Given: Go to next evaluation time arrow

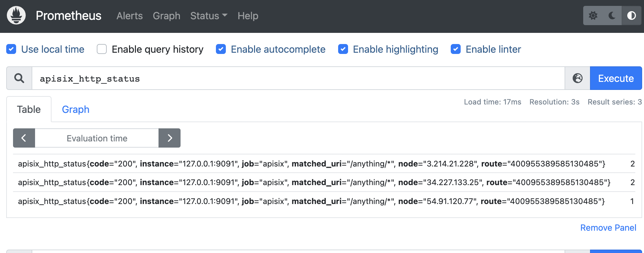Looking at the screenshot, I should pyautogui.click(x=169, y=138).
